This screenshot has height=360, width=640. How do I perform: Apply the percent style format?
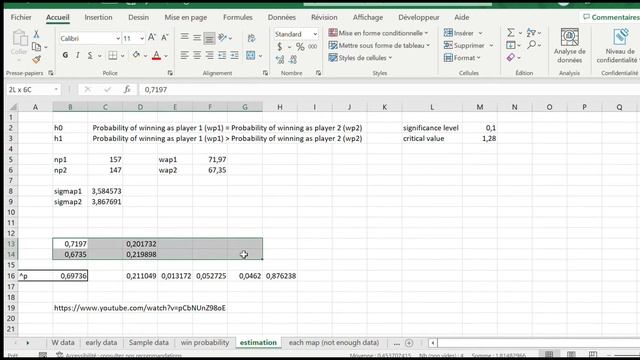click(300, 47)
